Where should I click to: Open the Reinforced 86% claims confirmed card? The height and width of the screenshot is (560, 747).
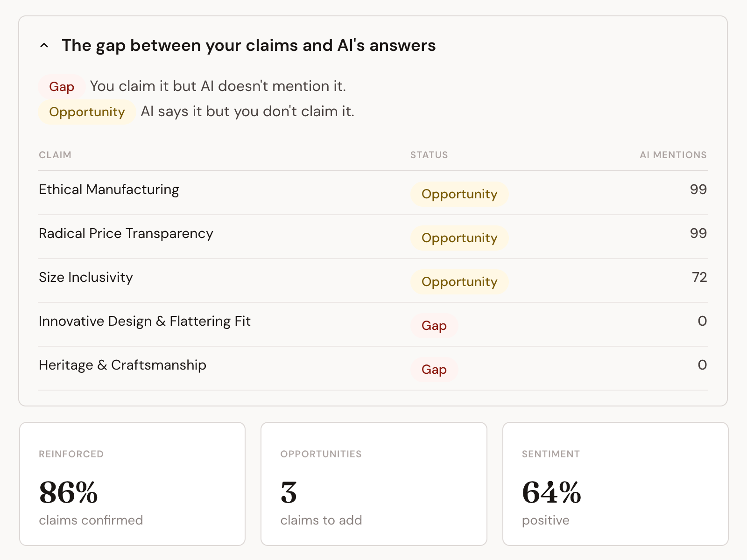[x=132, y=484]
